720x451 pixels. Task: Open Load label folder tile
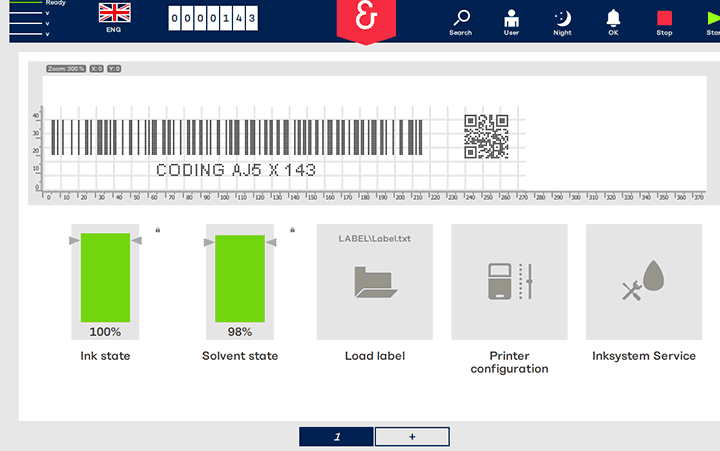click(x=374, y=282)
